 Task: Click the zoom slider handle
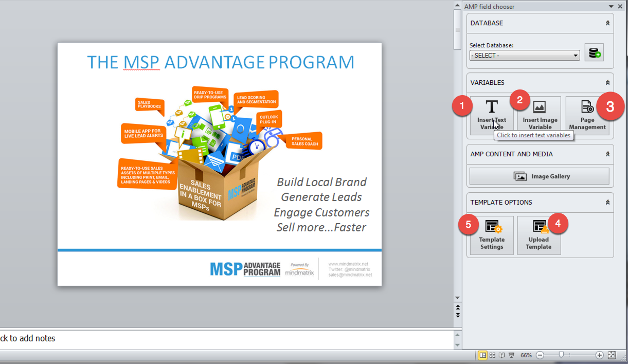click(x=561, y=355)
